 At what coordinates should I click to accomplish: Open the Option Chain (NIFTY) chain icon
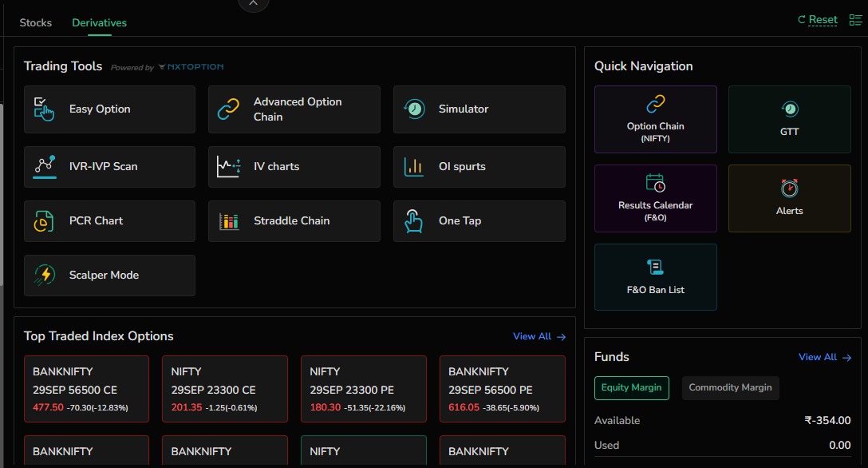656,104
